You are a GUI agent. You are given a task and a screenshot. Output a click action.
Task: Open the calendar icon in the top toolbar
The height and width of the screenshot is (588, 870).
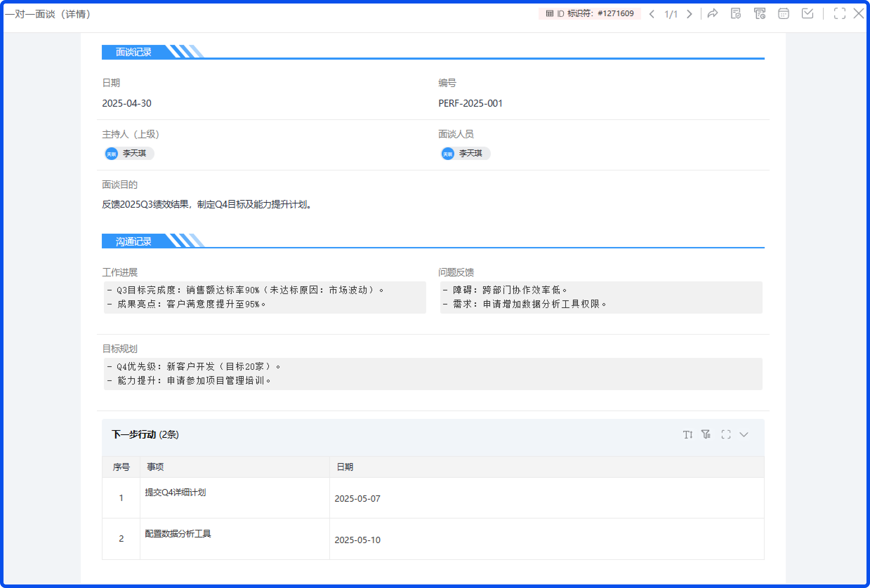(783, 14)
